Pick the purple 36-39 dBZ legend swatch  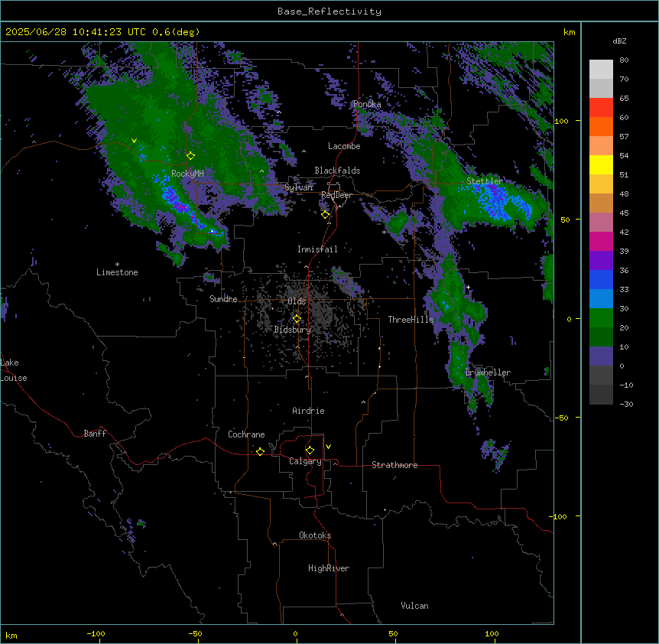click(601, 261)
